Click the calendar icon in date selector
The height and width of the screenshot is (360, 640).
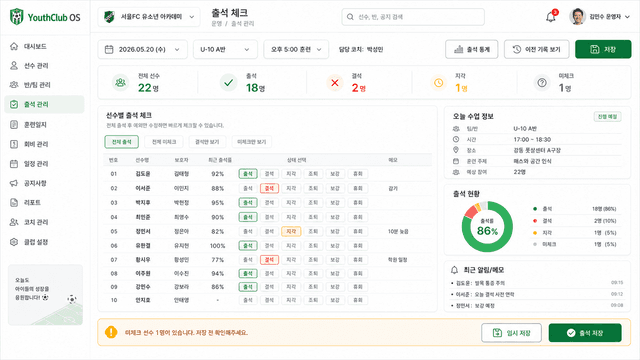point(109,49)
